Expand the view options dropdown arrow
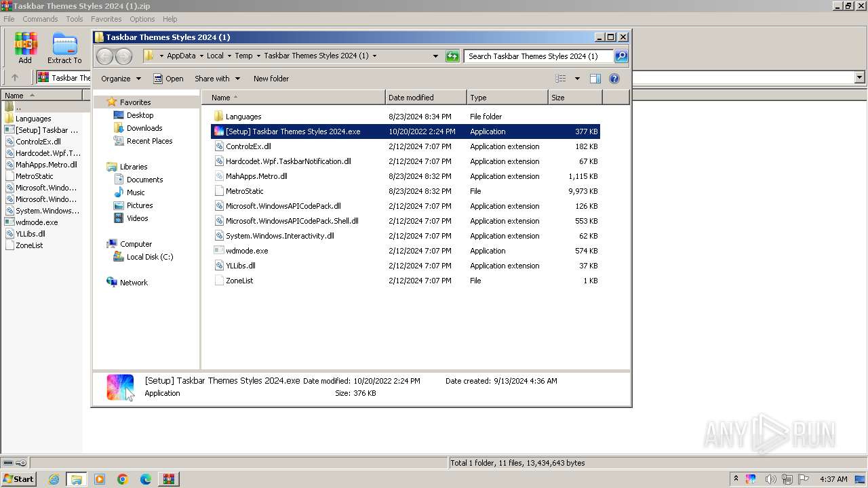The width and height of the screenshot is (868, 488). (x=577, y=79)
